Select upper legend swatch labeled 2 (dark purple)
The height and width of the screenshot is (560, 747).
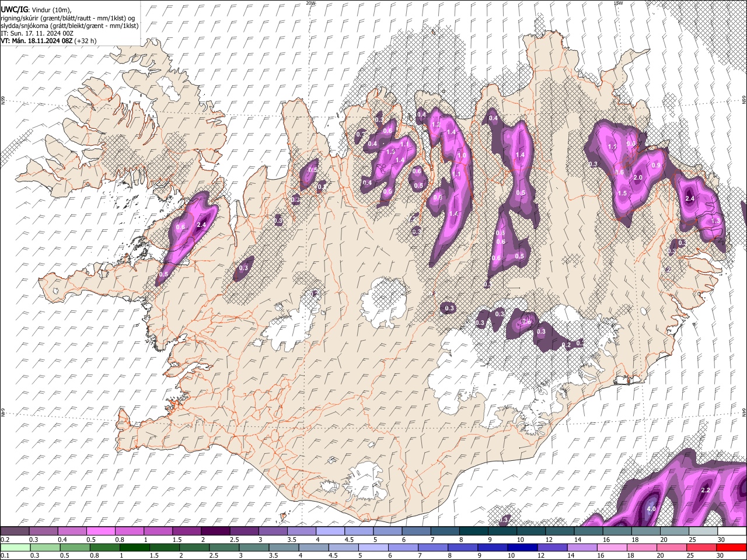(215, 531)
